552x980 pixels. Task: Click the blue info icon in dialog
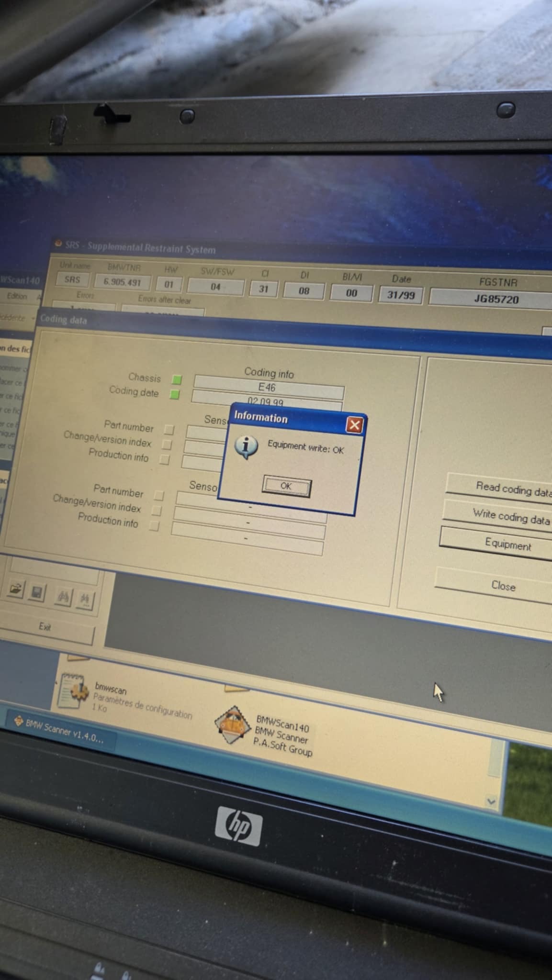click(246, 446)
